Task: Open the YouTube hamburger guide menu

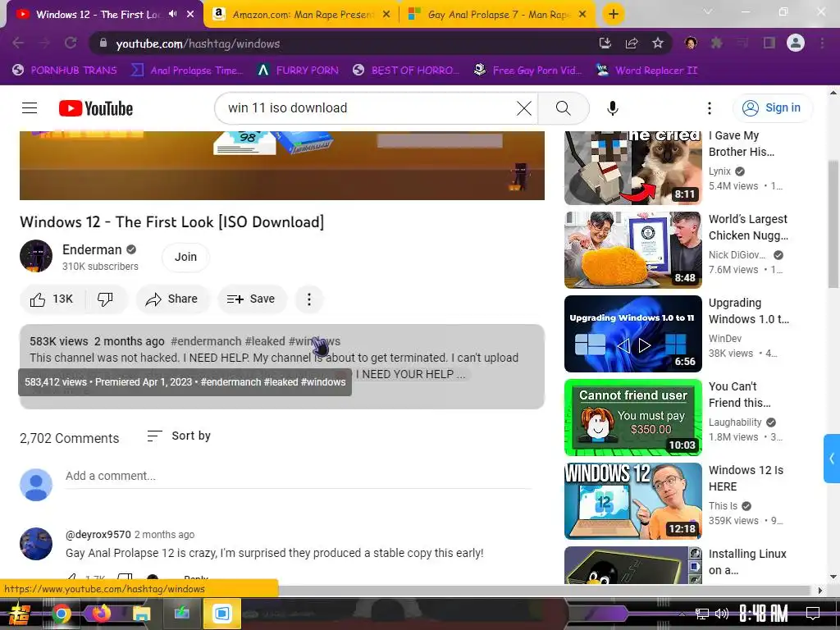Action: tap(30, 108)
